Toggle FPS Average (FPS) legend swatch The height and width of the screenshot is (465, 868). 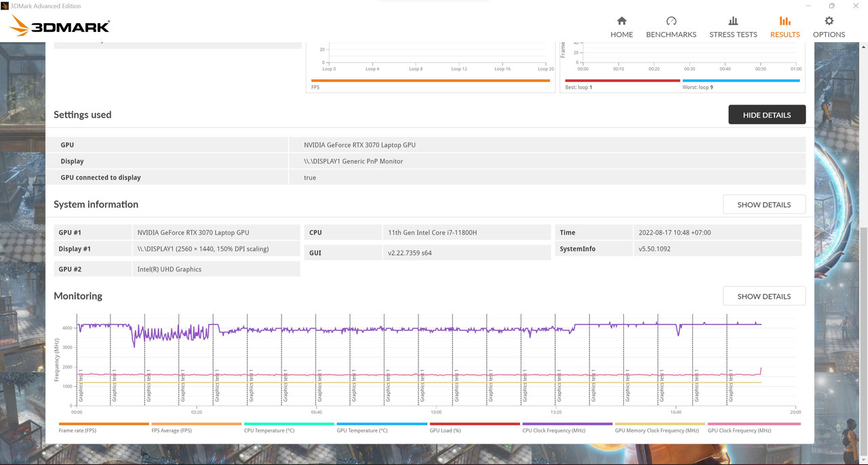pos(197,424)
